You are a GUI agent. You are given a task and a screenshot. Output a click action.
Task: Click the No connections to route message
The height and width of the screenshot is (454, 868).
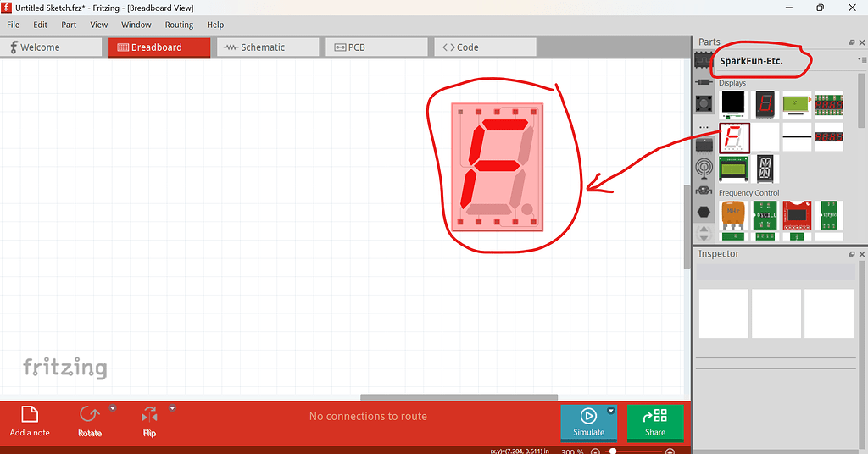368,417
